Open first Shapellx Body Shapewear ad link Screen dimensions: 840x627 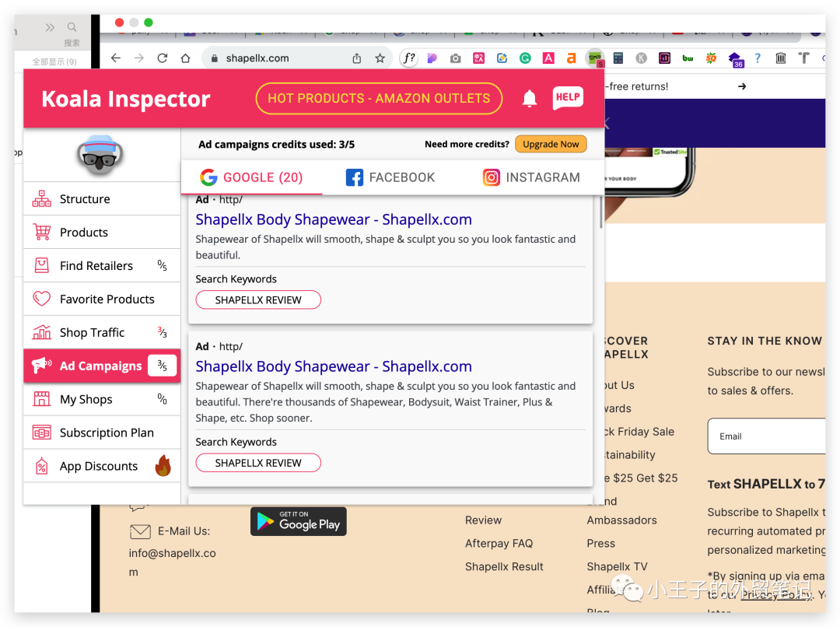[x=333, y=219]
